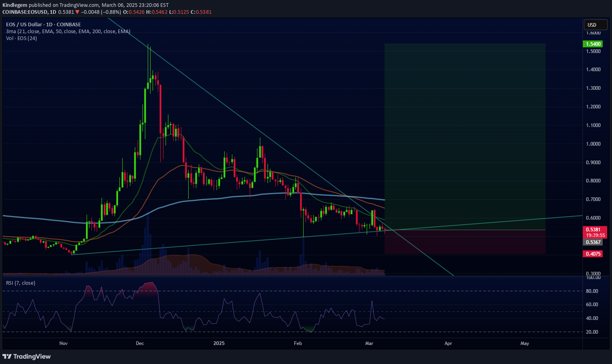Click the red down-triangle price change indicator

(x=77, y=12)
